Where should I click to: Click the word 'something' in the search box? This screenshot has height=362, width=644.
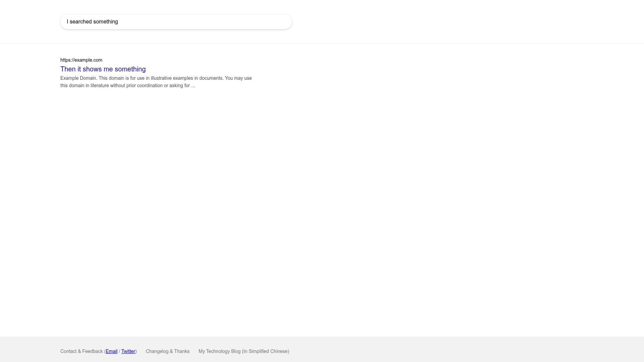point(106,22)
